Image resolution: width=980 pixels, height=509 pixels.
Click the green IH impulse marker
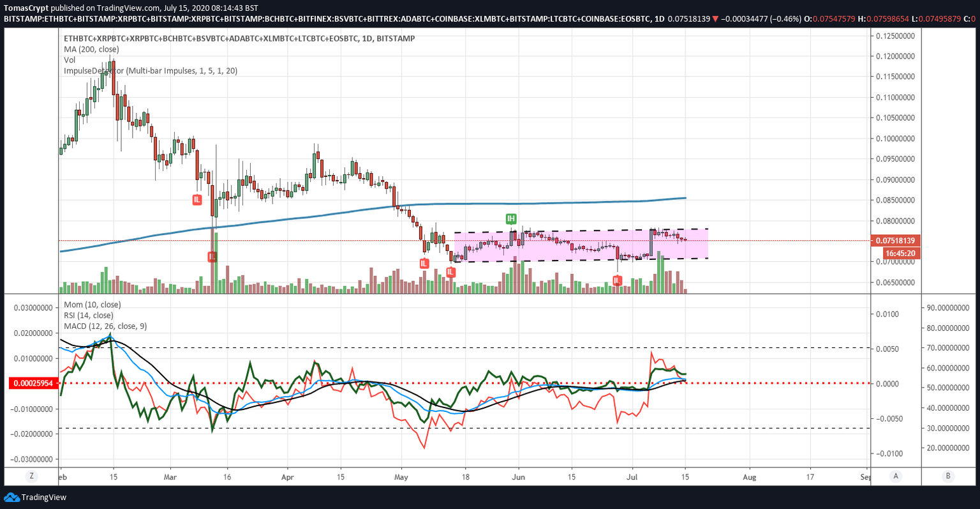[510, 219]
